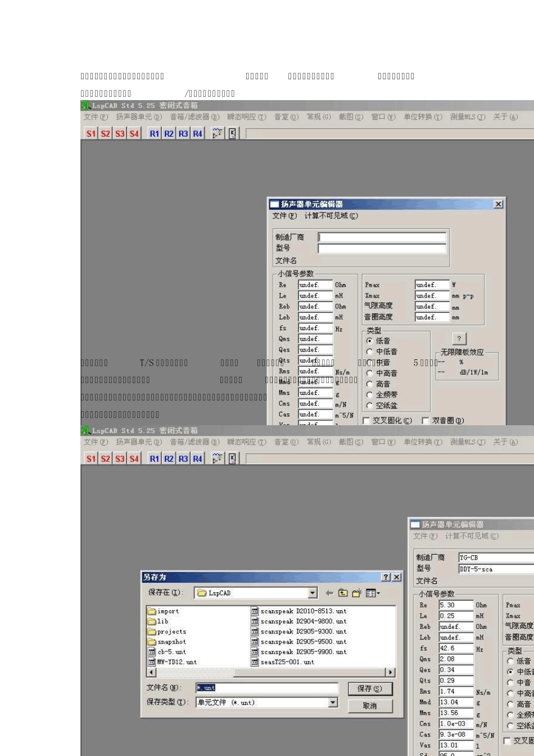Image resolution: width=534 pixels, height=756 pixels.
Task: Go up one folder level in 另存为 dialog
Action: coord(343,593)
